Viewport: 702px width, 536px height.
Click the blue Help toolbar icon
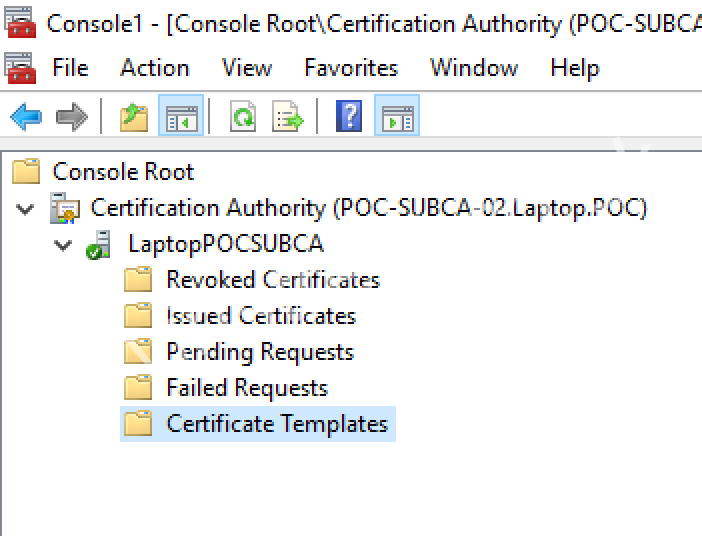point(349,117)
